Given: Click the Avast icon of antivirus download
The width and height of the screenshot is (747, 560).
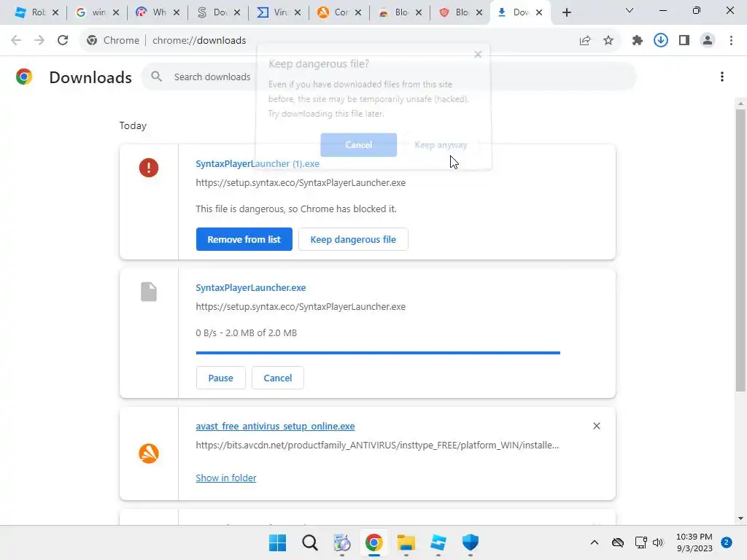Looking at the screenshot, I should point(149,454).
